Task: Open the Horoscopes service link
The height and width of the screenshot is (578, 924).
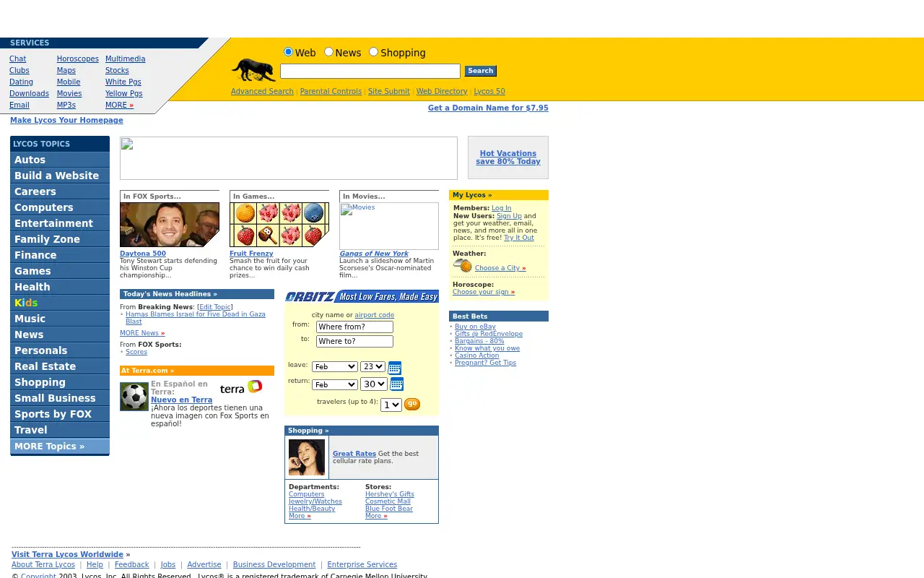Action: (78, 59)
